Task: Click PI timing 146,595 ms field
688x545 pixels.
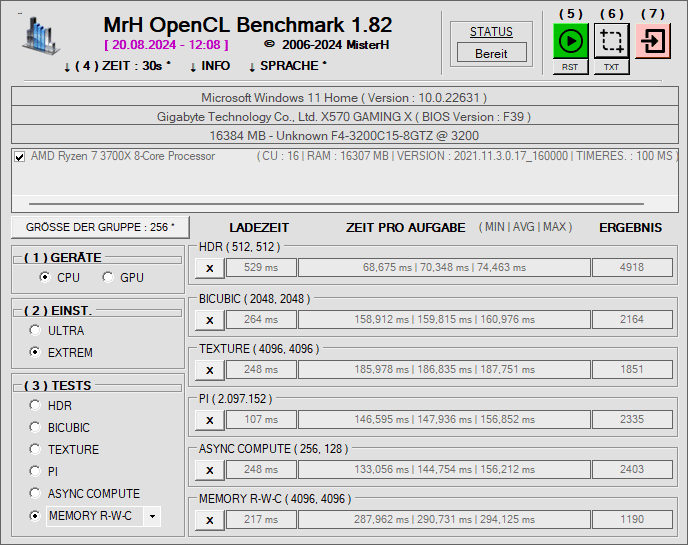Action: click(x=444, y=420)
